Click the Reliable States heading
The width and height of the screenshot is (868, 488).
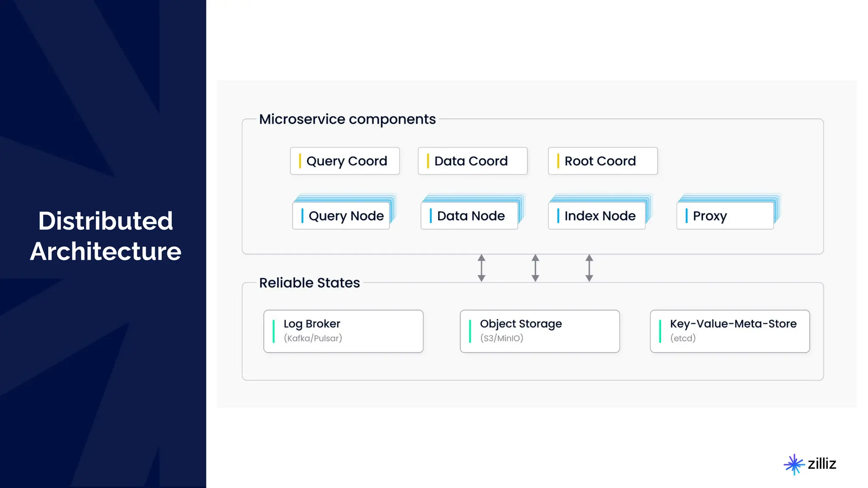pos(309,283)
